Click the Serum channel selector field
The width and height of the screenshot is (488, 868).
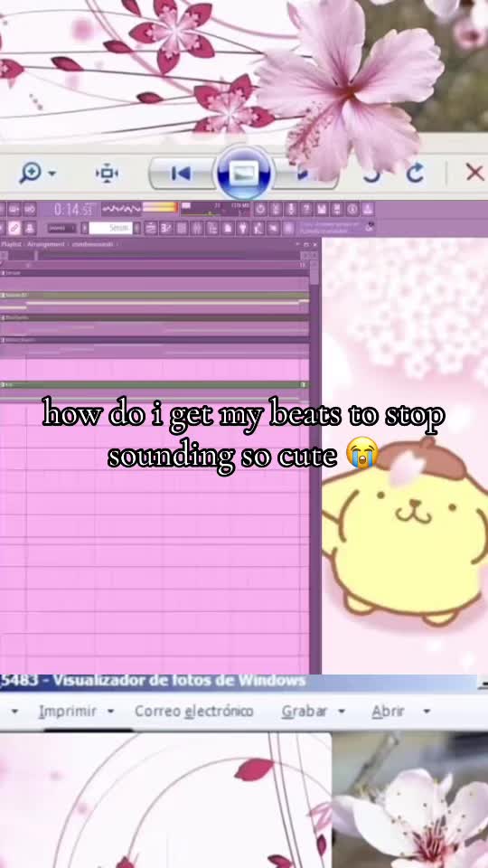(110, 228)
